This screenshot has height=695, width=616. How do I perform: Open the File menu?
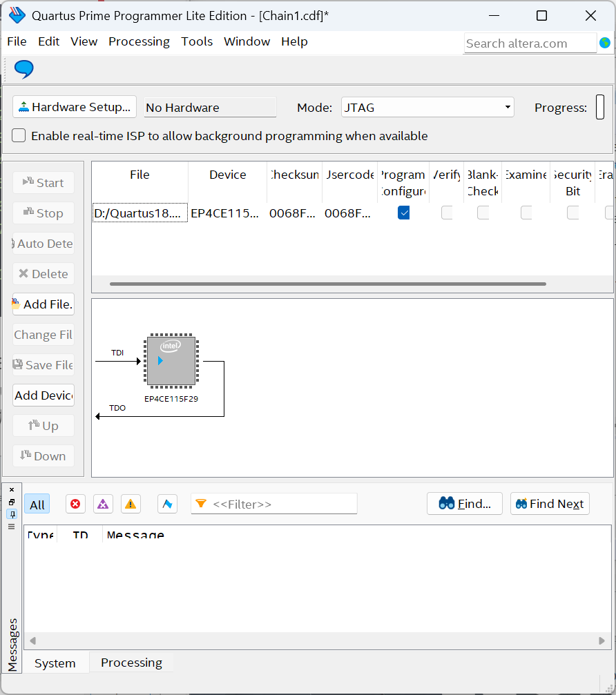point(17,41)
